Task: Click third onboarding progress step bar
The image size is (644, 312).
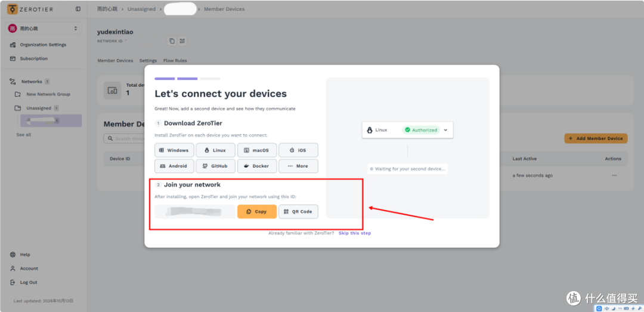Action: click(x=210, y=79)
